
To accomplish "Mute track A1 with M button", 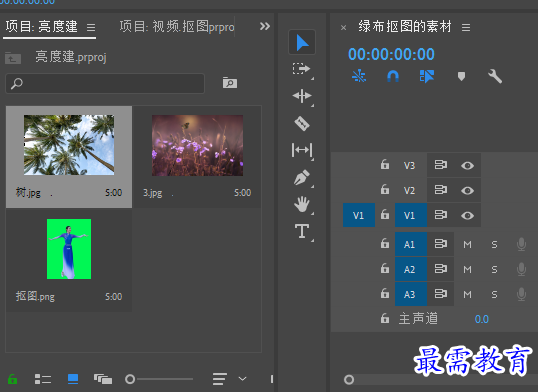I will tap(467, 244).
